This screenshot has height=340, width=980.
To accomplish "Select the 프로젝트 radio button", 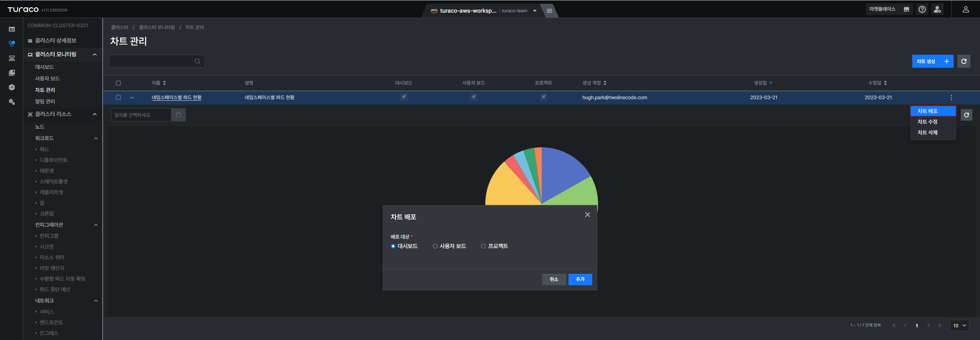I will 483,246.
